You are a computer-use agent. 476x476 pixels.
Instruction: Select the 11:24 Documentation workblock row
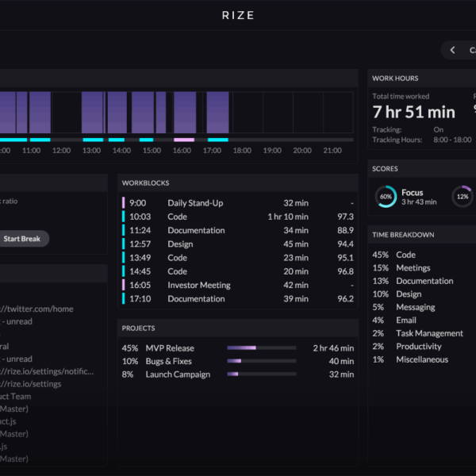[238, 231]
